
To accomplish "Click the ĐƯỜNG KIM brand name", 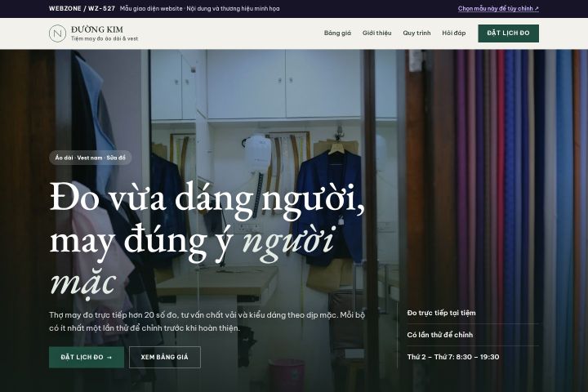I will 97,29.
